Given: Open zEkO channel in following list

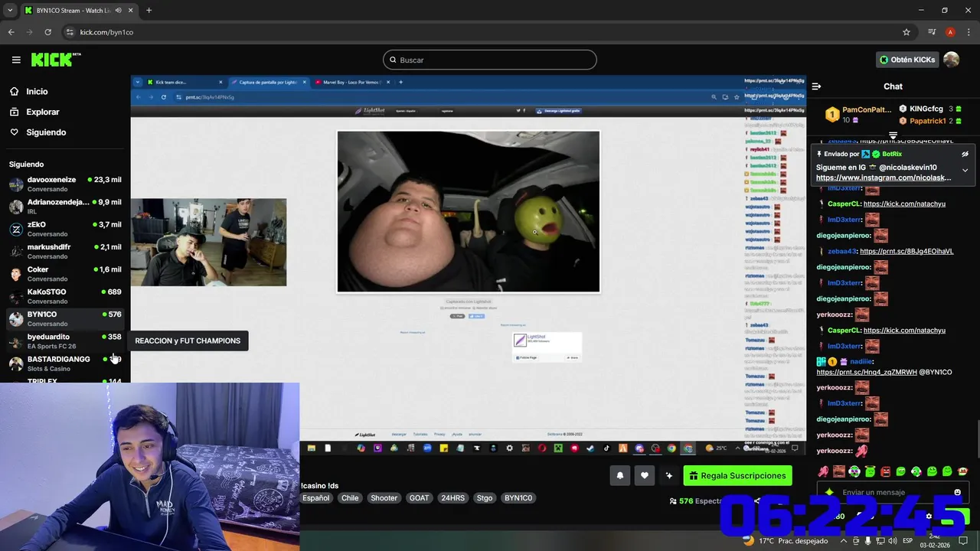Looking at the screenshot, I should click(65, 229).
